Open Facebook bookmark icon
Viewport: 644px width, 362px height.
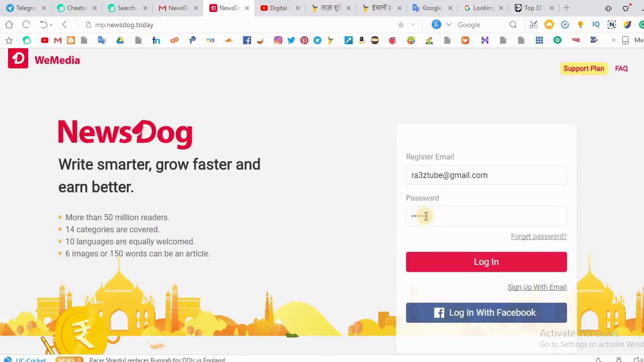click(247, 40)
